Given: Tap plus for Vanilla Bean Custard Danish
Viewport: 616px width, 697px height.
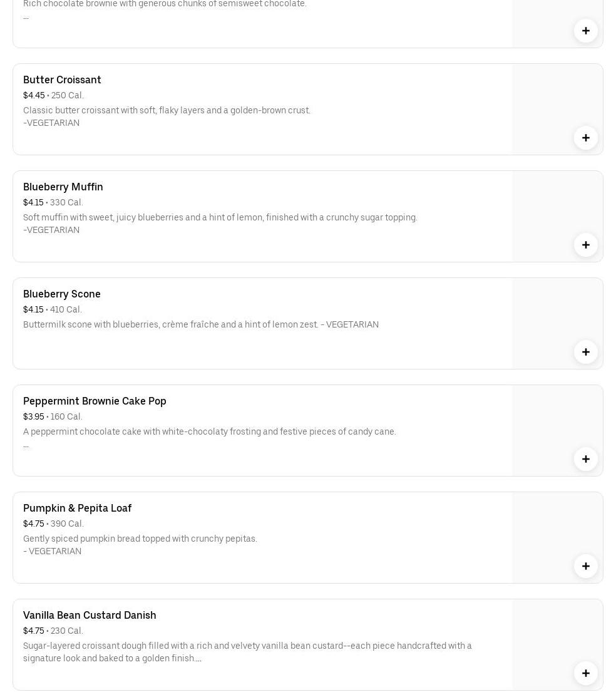Looking at the screenshot, I should click(x=585, y=673).
